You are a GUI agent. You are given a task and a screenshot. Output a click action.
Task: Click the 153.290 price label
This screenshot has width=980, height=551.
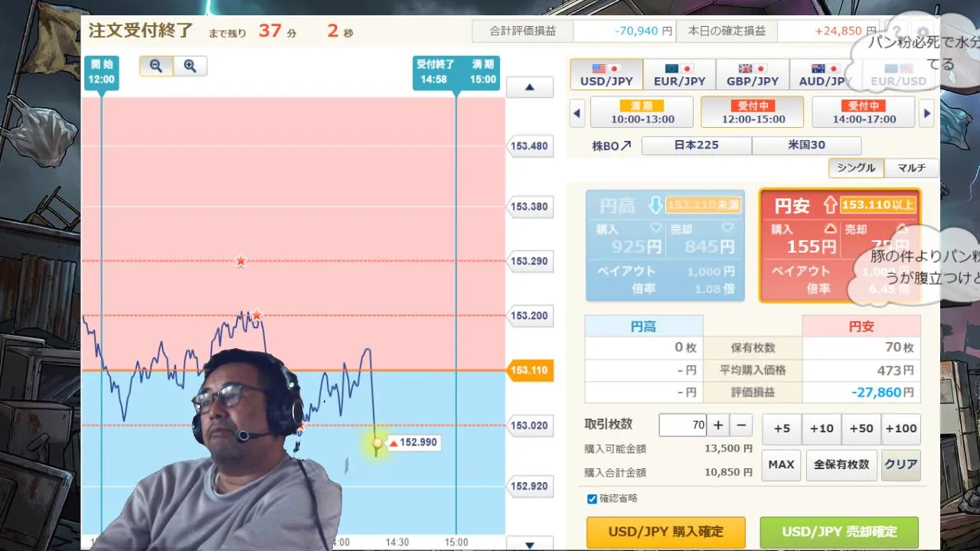point(530,261)
